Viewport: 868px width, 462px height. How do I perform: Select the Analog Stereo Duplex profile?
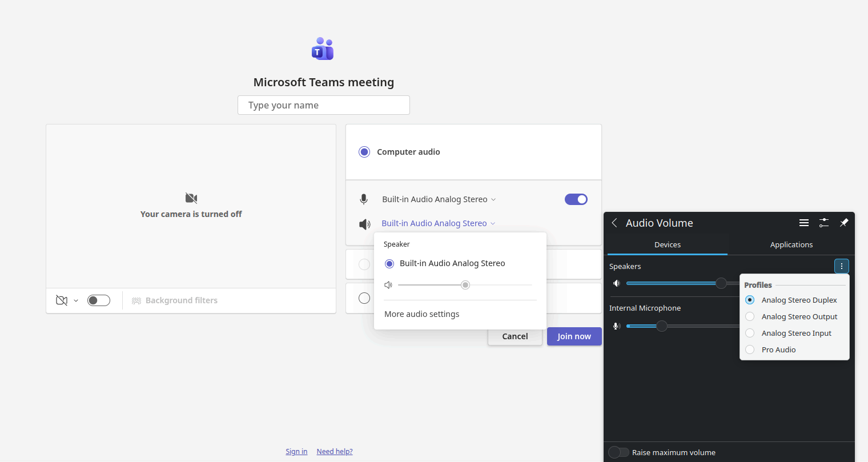coord(750,300)
